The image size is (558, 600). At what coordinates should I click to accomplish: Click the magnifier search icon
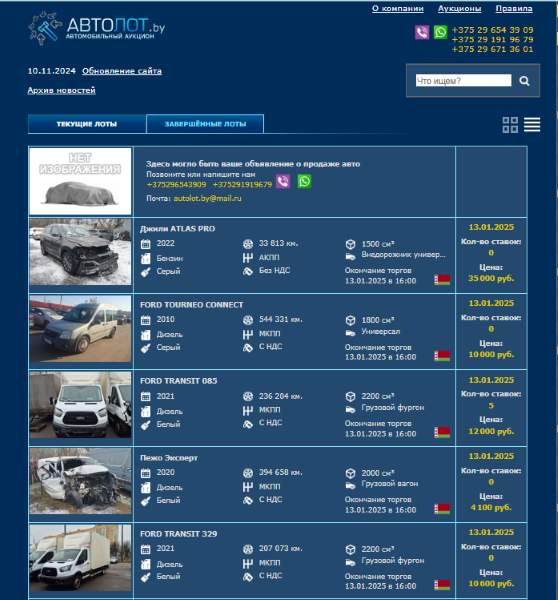[524, 81]
